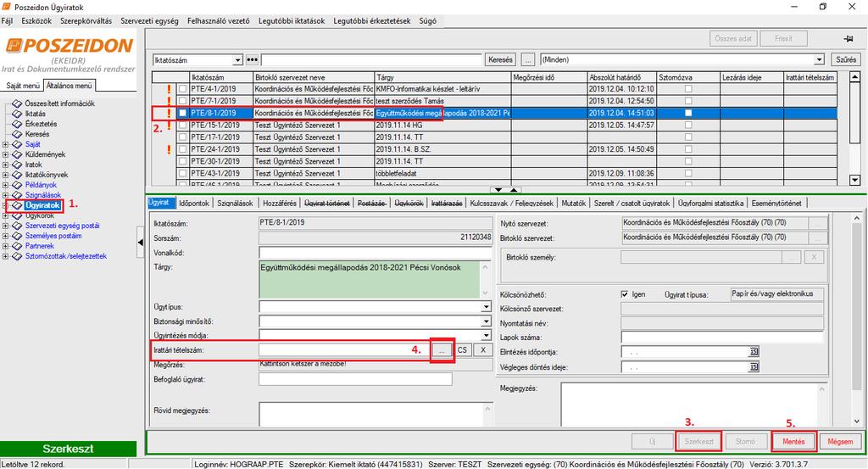Expand the Sztornózottak/selejtezettek tree node
Viewport: 868px width, 469px height.
pyautogui.click(x=6, y=256)
